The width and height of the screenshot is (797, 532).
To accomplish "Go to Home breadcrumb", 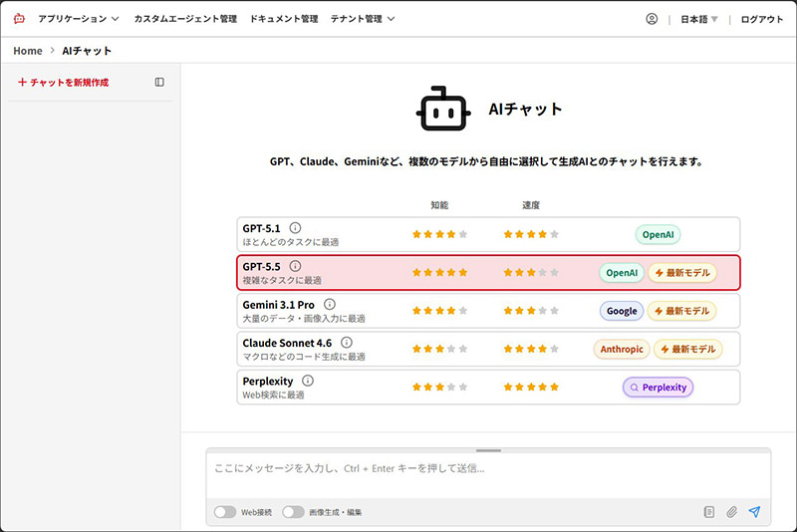I will [28, 51].
